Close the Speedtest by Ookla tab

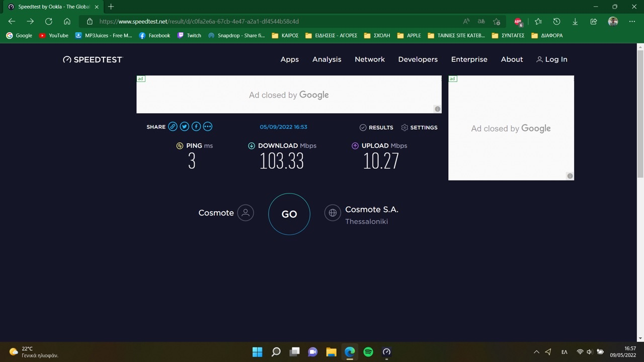(97, 7)
